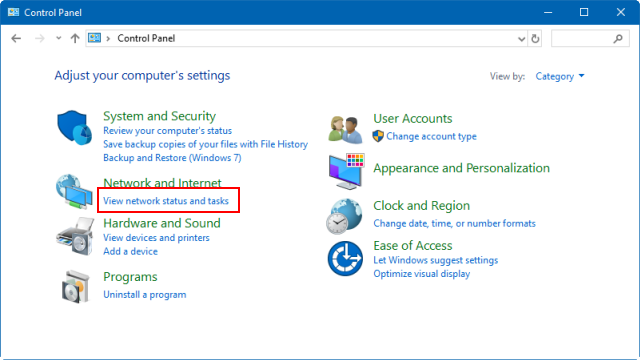This screenshot has height=360, width=640.
Task: Go back with the back arrow
Action: point(16,38)
